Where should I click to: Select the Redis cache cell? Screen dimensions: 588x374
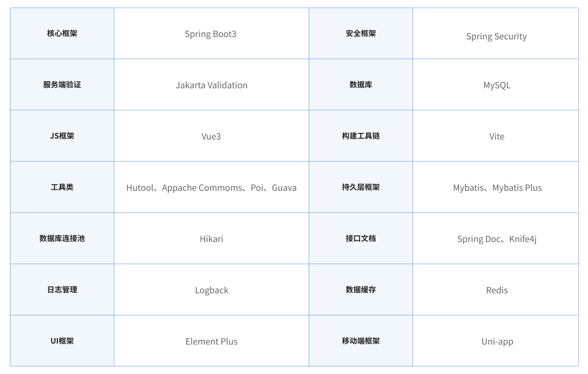496,290
